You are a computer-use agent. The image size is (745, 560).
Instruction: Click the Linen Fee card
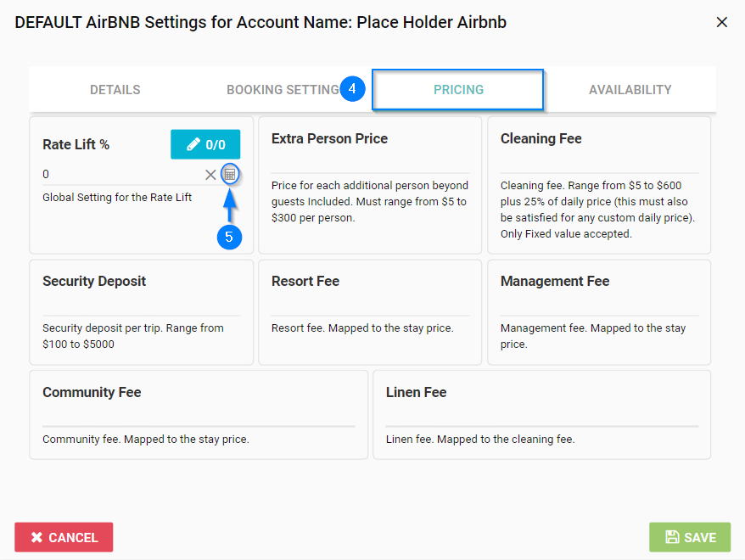pos(541,414)
